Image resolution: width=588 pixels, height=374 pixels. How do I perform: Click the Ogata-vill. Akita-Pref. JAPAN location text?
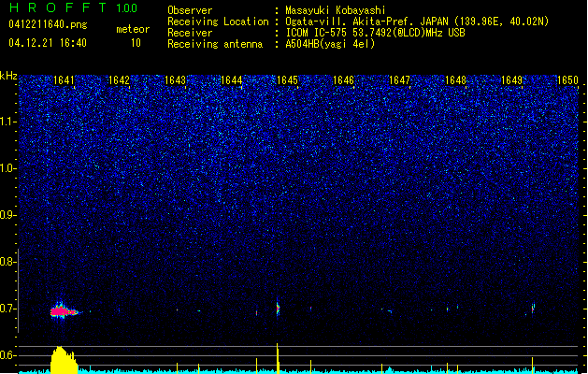tap(417, 22)
